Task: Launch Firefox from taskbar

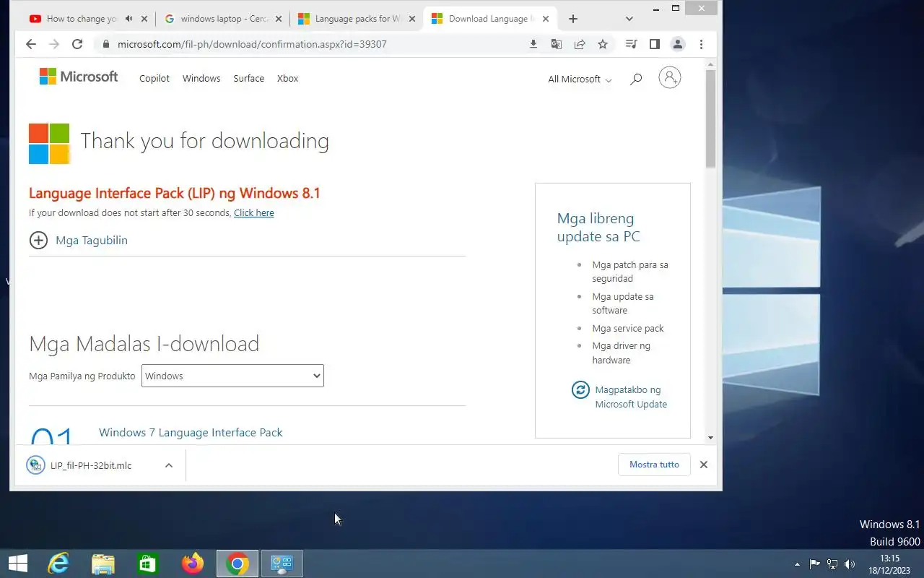Action: click(193, 564)
